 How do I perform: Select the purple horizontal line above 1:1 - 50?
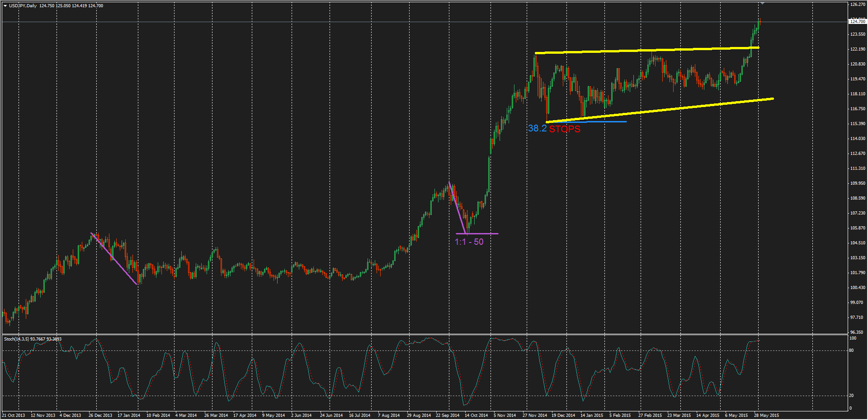(x=484, y=233)
